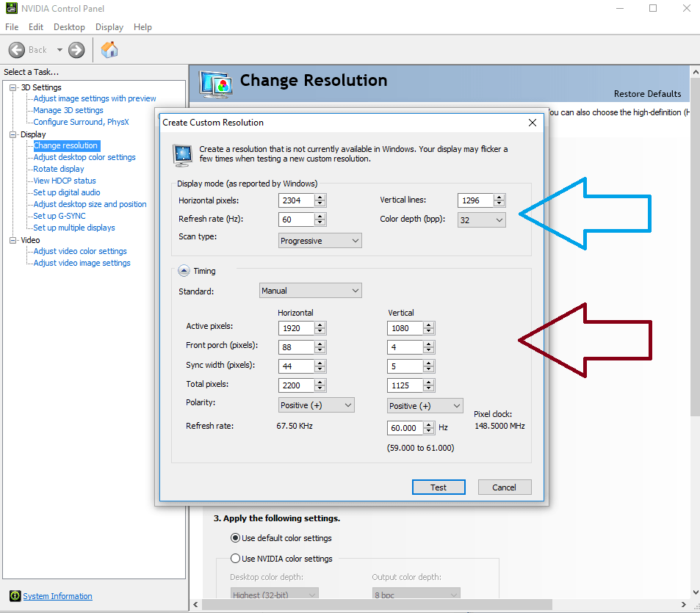Click the 60.000 Hz refresh field
The height and width of the screenshot is (613, 700).
(x=405, y=428)
